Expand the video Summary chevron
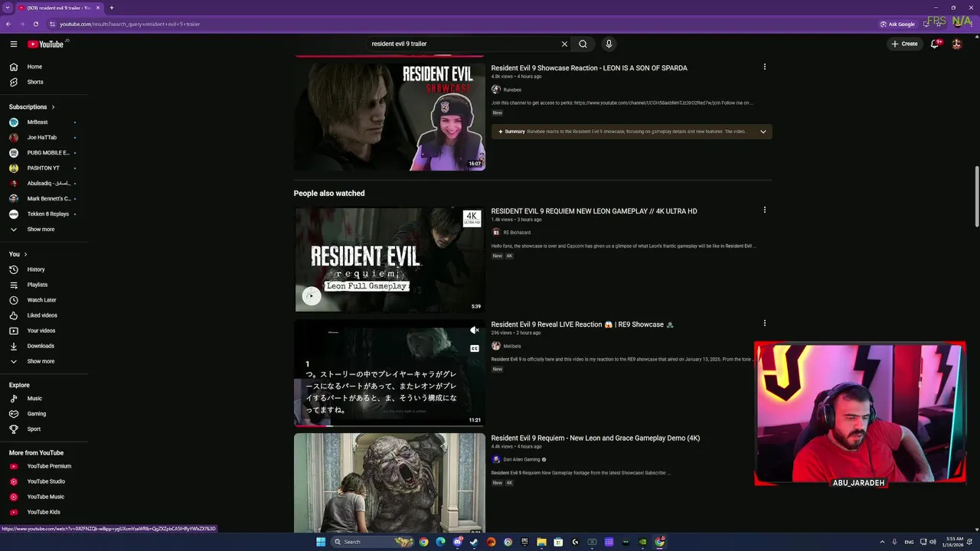980x551 pixels. point(763,132)
